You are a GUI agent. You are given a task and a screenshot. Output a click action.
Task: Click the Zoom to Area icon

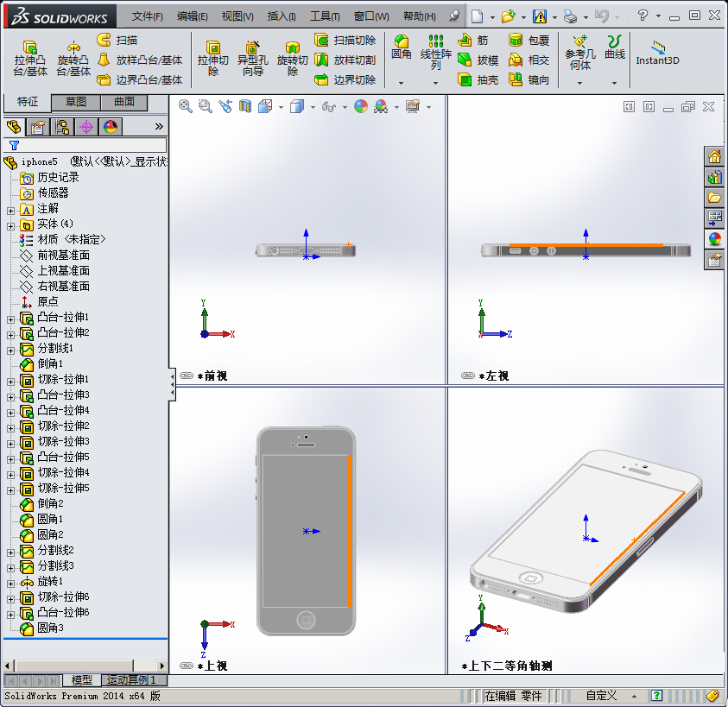coord(205,107)
